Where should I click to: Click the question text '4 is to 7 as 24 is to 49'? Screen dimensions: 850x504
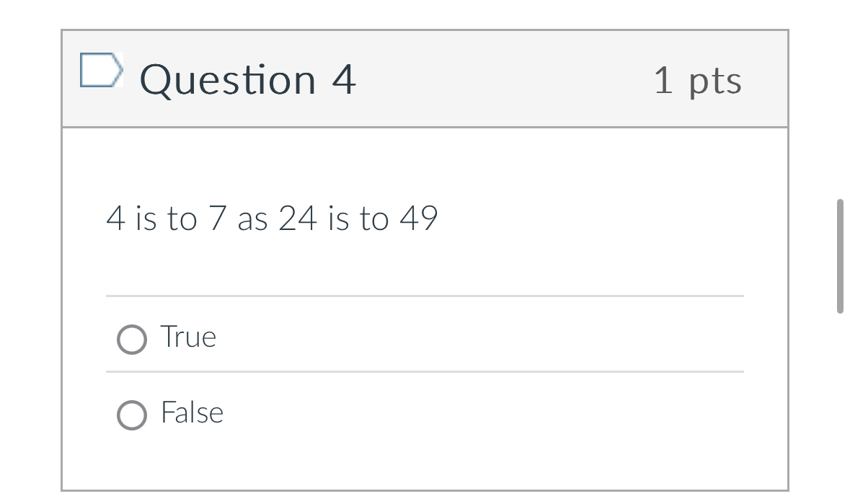click(273, 218)
